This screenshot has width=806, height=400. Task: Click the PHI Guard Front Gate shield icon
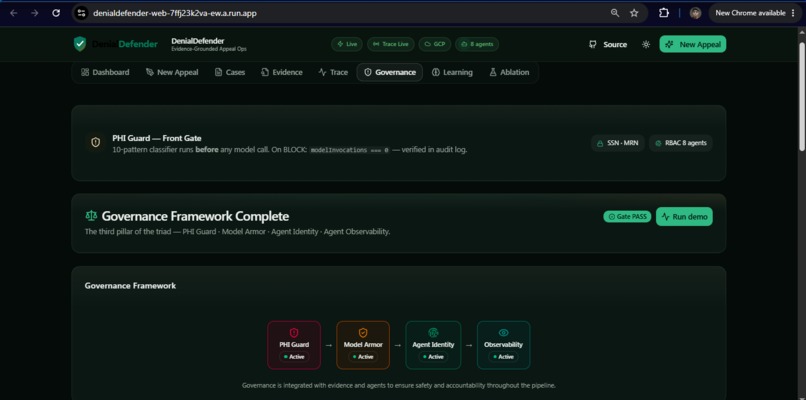coord(96,142)
